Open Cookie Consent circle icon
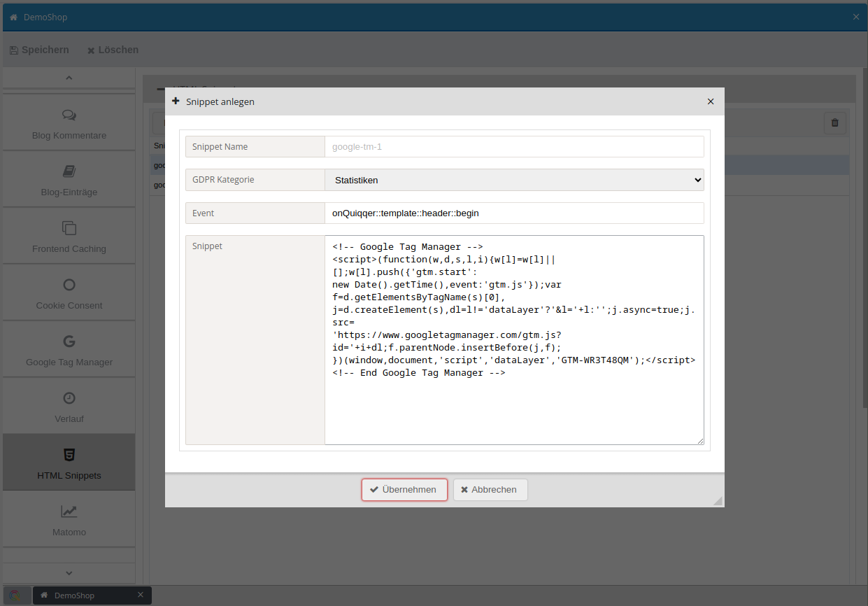Screen dimensions: 868x606 [x=69, y=285]
